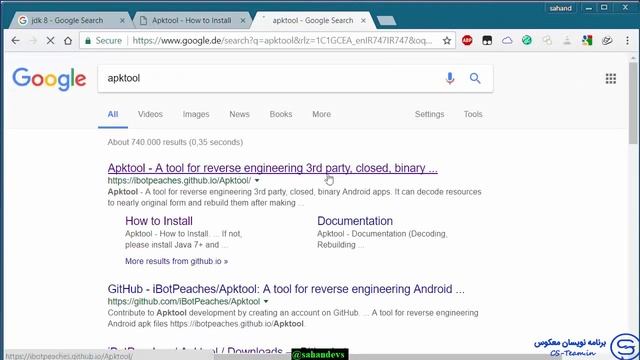Open the GitHub - iBotPeaches/Apktool result
640x360 pixels.
(x=286, y=289)
